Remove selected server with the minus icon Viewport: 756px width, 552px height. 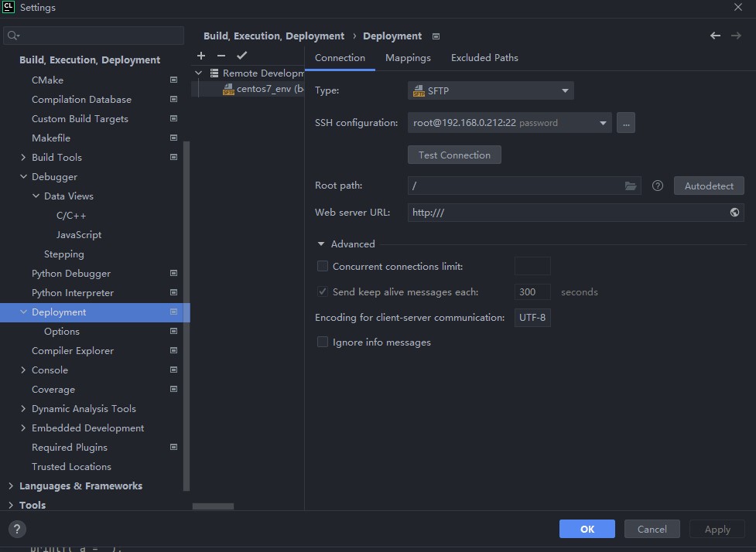[x=221, y=56]
